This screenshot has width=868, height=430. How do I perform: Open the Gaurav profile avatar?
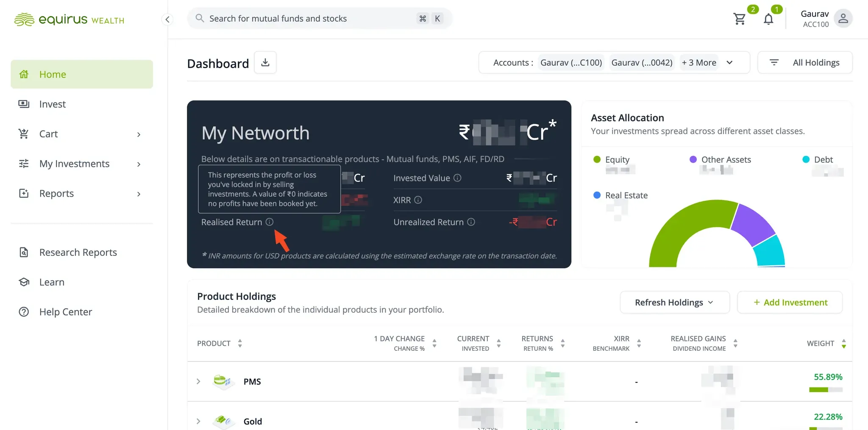(843, 19)
